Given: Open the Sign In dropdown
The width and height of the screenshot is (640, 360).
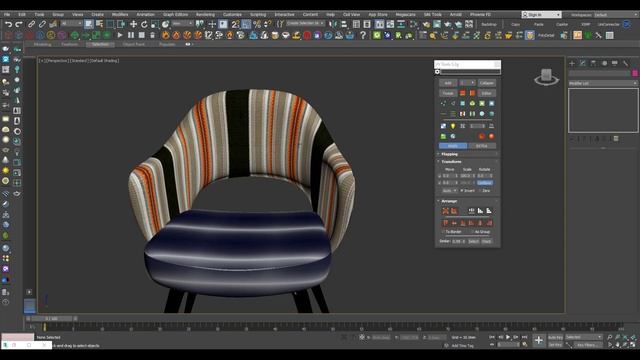Looking at the screenshot, I should coord(542,15).
